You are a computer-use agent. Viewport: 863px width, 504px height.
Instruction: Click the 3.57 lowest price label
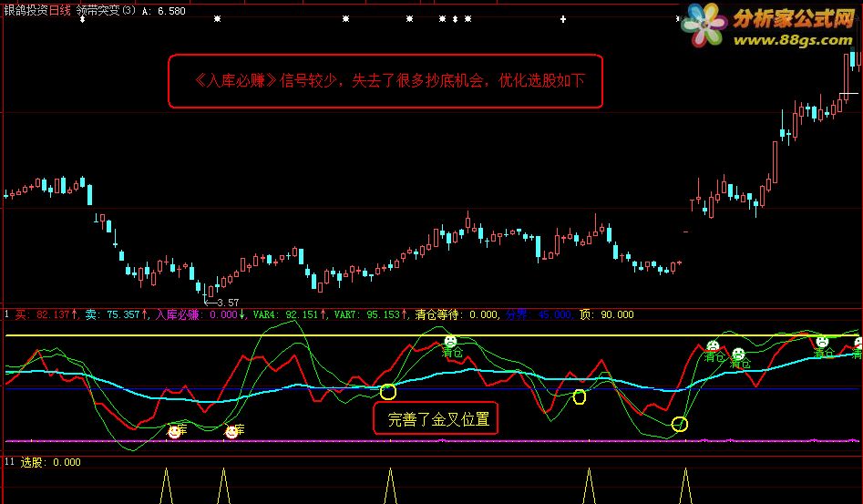228,303
